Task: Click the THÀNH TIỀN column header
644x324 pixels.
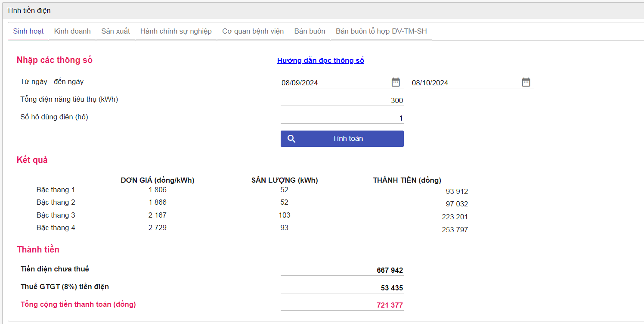Action: point(407,181)
